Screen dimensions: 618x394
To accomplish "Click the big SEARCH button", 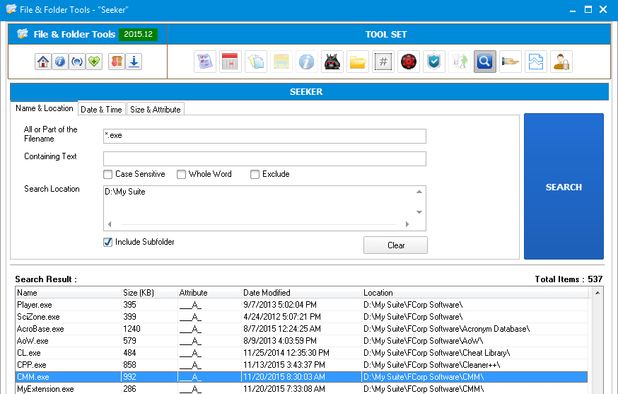I will pyautogui.click(x=564, y=186).
